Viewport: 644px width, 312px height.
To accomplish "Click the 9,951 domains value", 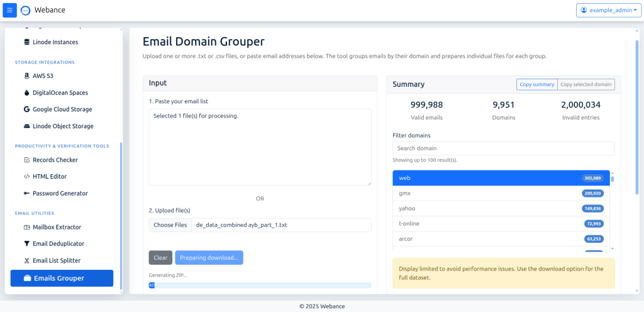I will pos(504,105).
